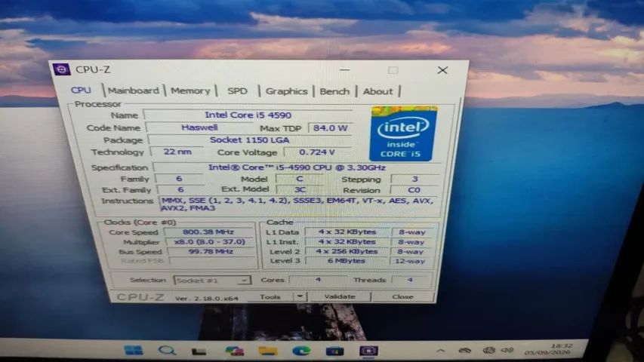
Task: Open taskbar Search
Action: coord(167,351)
